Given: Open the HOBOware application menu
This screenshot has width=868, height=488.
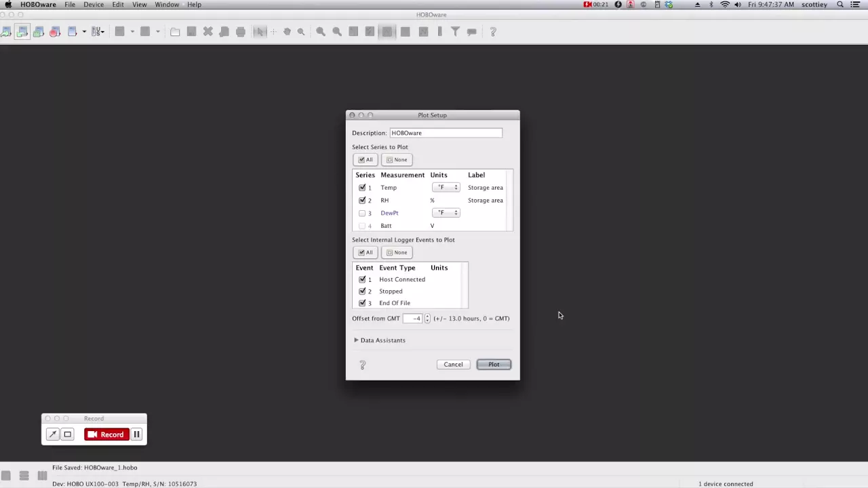Looking at the screenshot, I should 38,5.
